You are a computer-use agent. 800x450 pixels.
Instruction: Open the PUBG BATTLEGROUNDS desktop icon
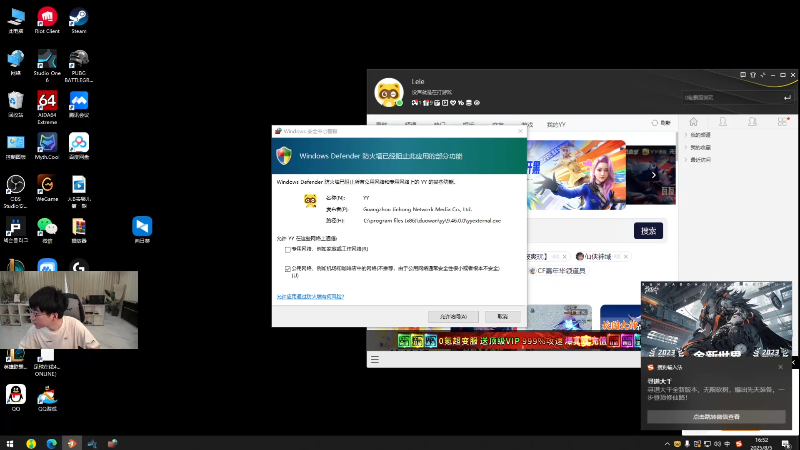tap(79, 65)
